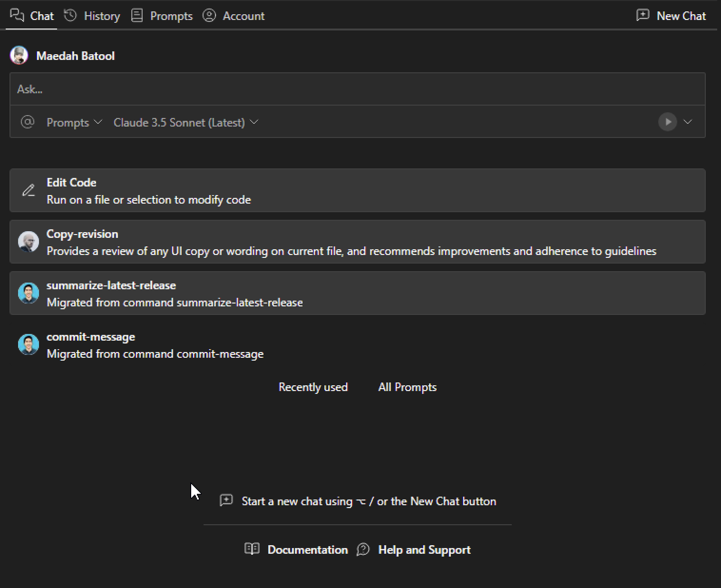Open the Claude 3.5 Sonnet model selector

186,122
